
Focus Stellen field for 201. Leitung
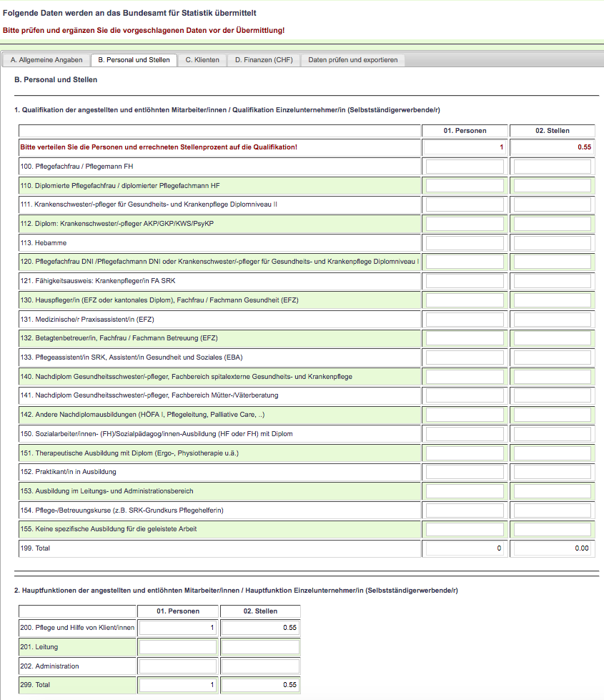pyautogui.click(x=260, y=647)
